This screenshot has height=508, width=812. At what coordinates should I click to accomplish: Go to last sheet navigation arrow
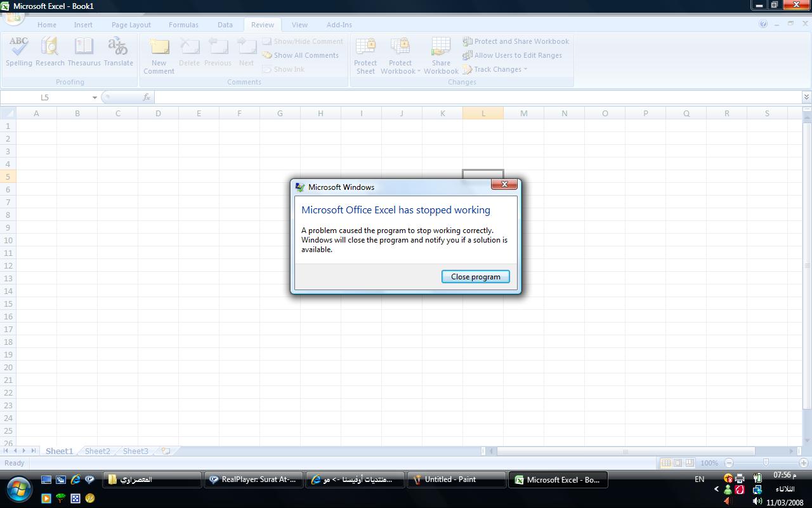point(33,451)
